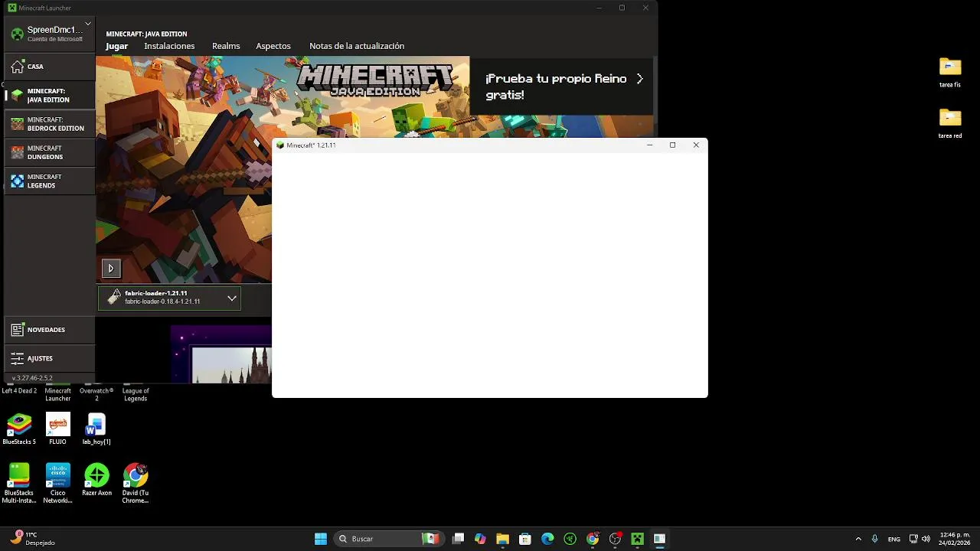Minimize the Minecraft Launcher window
Screen dimensions: 980x551
[598, 8]
